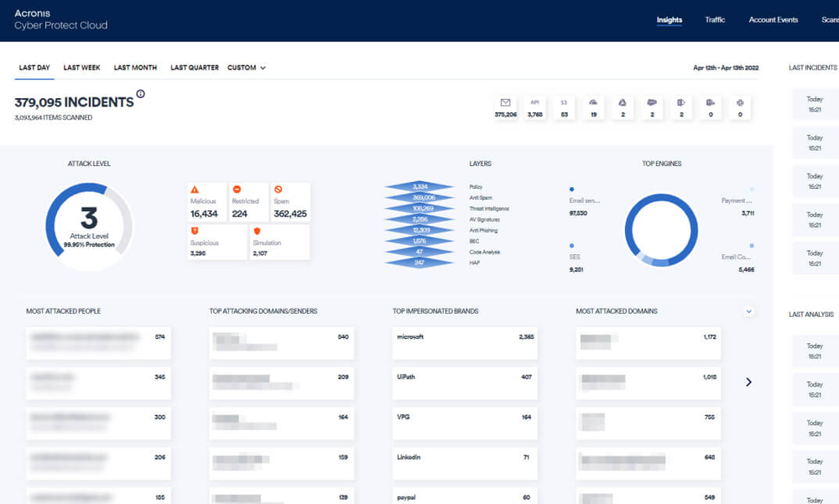
Task: Click the Suspicious shield icon
Action: tap(195, 231)
